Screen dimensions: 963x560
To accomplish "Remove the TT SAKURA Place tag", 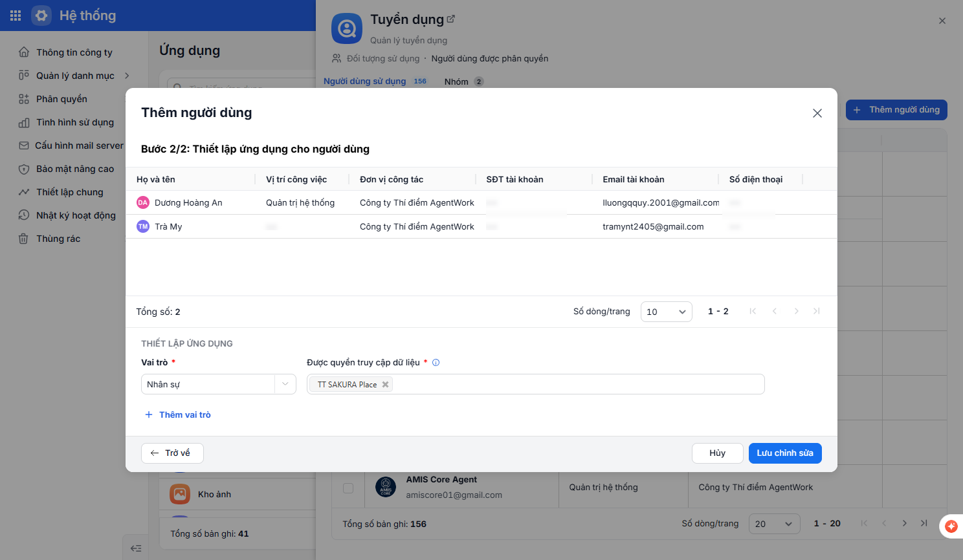I will [385, 385].
